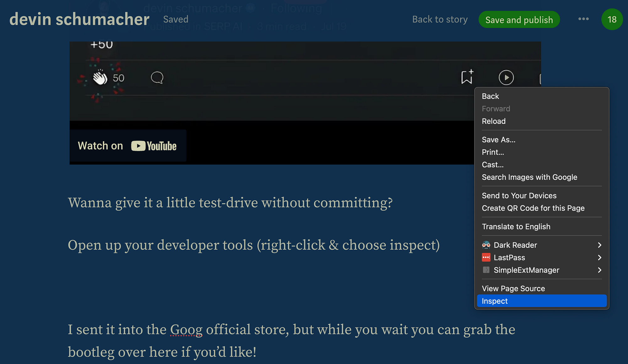Select Inspect from the context menu
The width and height of the screenshot is (628, 364).
[x=495, y=301]
